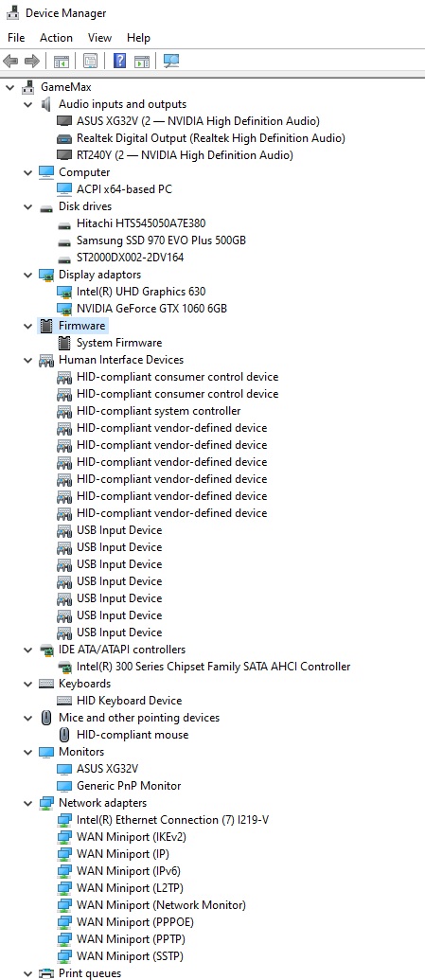
Task: Collapse the Disk drives chevron
Action: (28, 206)
